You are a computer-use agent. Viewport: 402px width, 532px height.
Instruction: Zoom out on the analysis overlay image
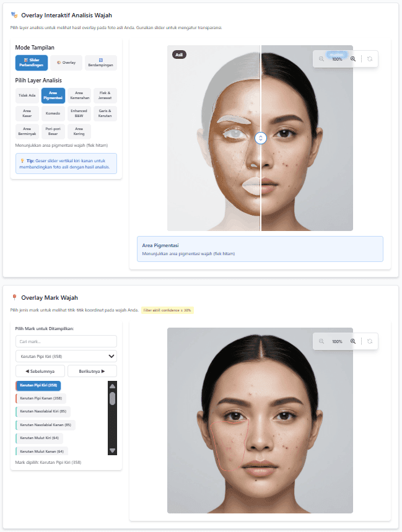[x=321, y=59]
